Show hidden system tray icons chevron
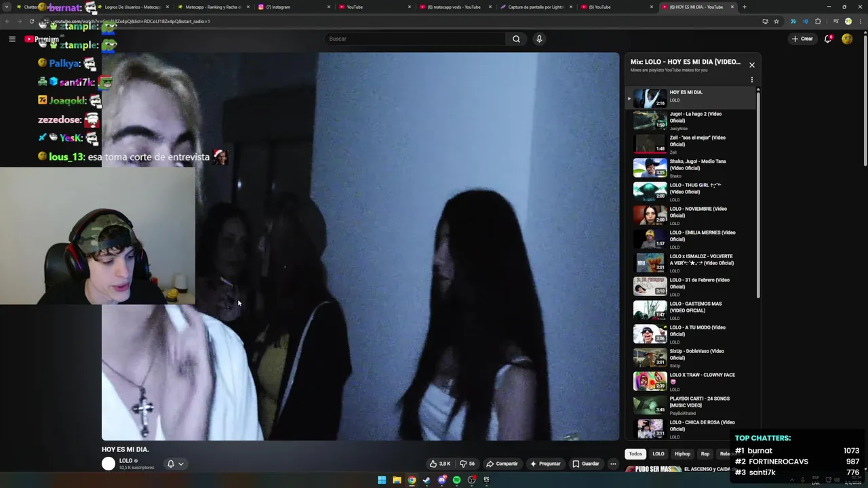 click(x=791, y=480)
